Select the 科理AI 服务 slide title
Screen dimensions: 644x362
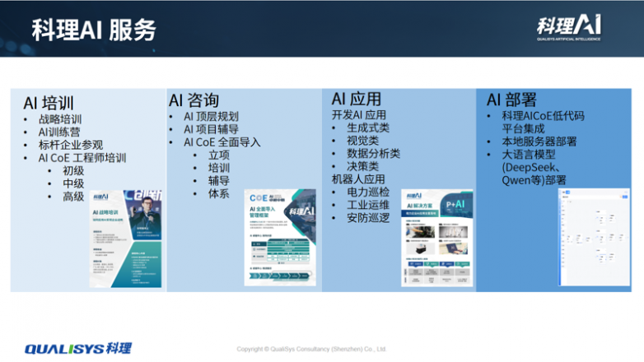pos(93,30)
